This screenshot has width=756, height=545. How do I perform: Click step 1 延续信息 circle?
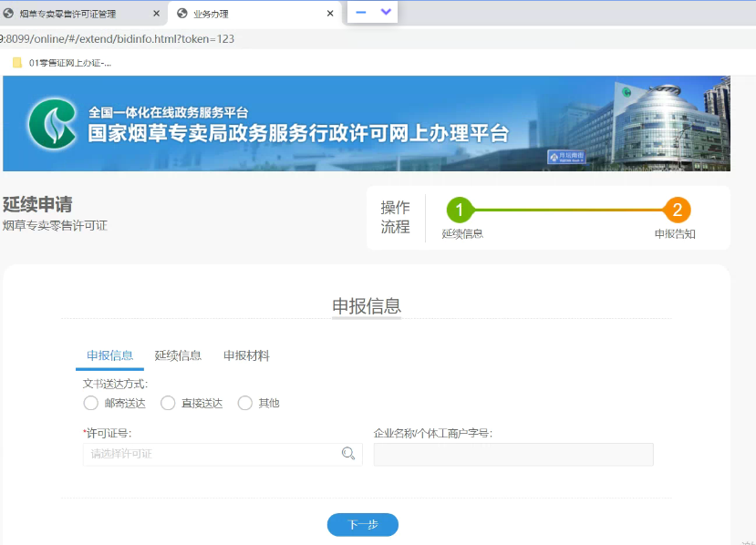(460, 211)
